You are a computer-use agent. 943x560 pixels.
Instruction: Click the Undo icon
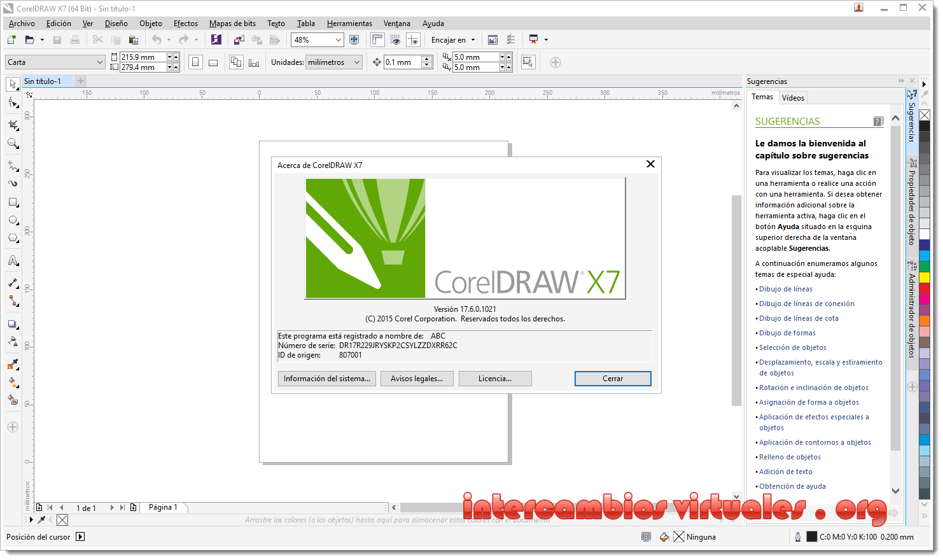(x=157, y=39)
